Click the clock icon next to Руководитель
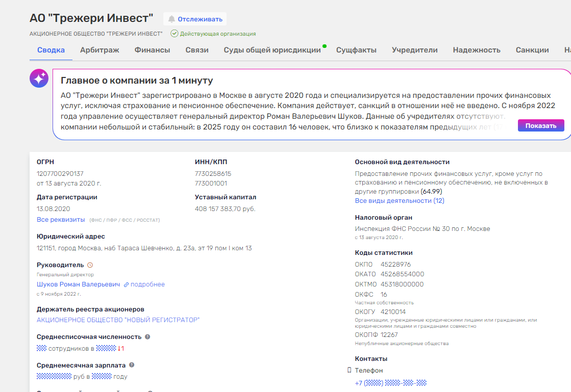The image size is (571, 392). tap(90, 265)
